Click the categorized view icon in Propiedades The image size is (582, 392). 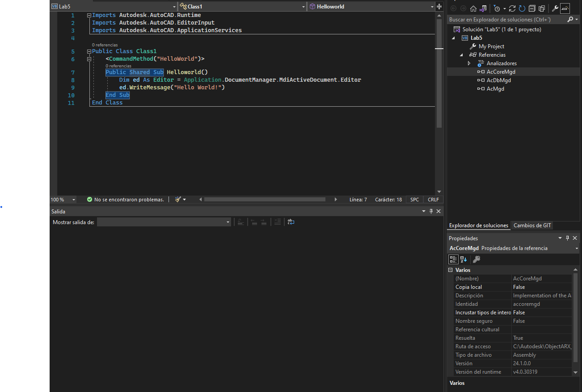tap(453, 259)
